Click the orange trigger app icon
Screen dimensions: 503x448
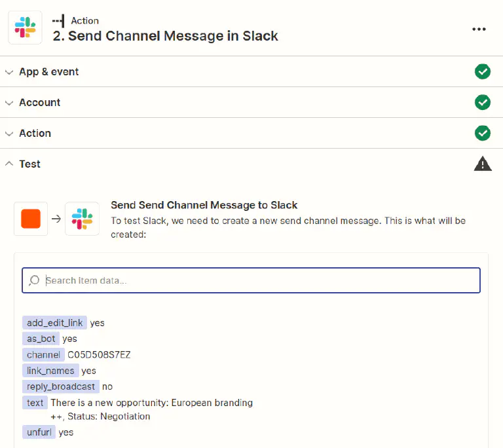tap(31, 219)
